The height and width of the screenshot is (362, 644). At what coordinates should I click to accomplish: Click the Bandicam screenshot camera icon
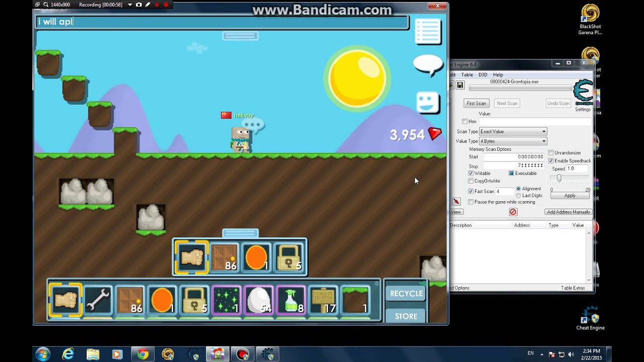click(x=139, y=5)
